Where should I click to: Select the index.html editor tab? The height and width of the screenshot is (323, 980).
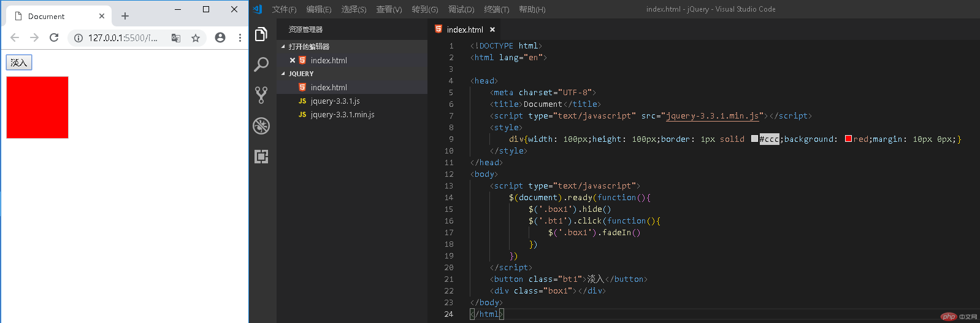pyautogui.click(x=464, y=29)
